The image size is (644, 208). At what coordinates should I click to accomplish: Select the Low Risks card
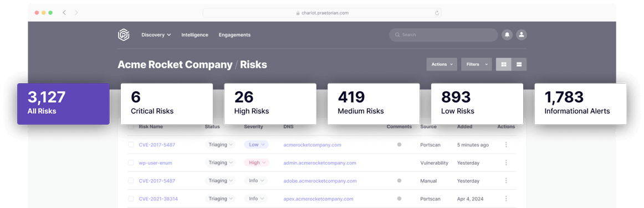[477, 104]
